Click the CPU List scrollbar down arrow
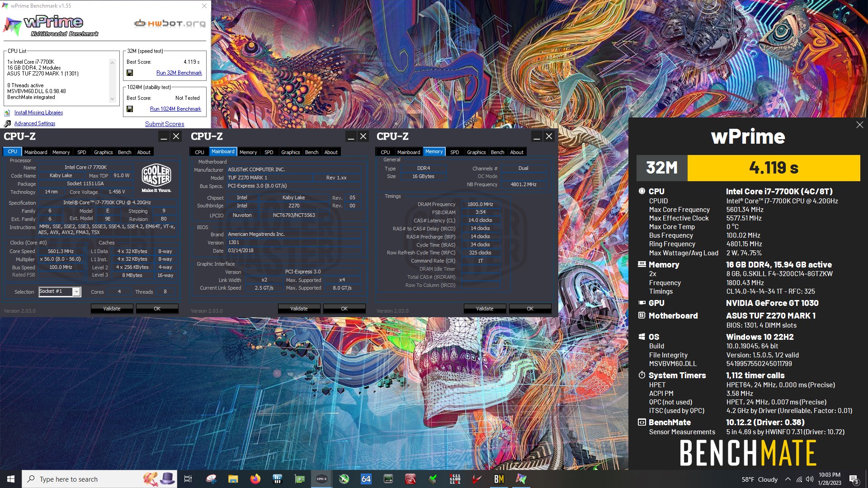This screenshot has width=868, height=488. [112, 99]
